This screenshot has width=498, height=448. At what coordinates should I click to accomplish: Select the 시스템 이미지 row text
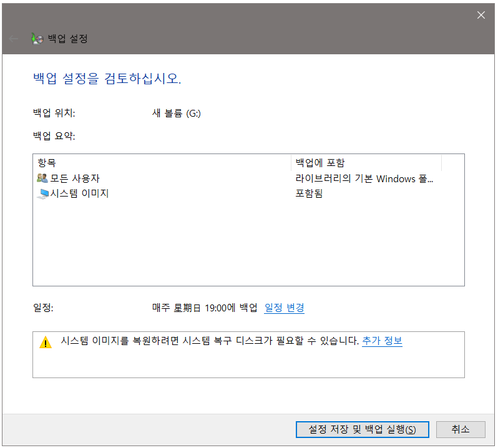click(x=79, y=193)
